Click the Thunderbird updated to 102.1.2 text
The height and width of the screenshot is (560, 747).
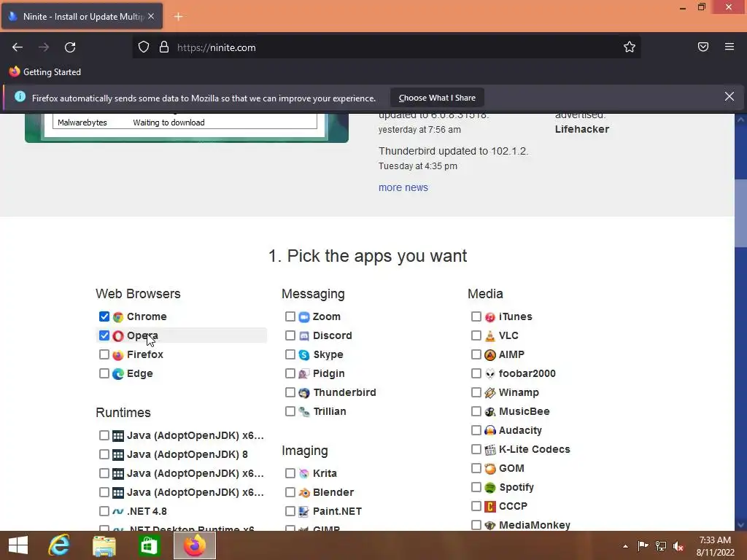453,151
